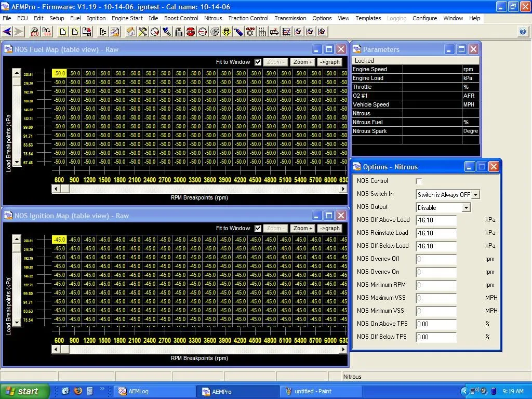Click the house idle-settings toolbar icon
Image resolution: width=532 pixels, height=399 pixels.
point(131,32)
